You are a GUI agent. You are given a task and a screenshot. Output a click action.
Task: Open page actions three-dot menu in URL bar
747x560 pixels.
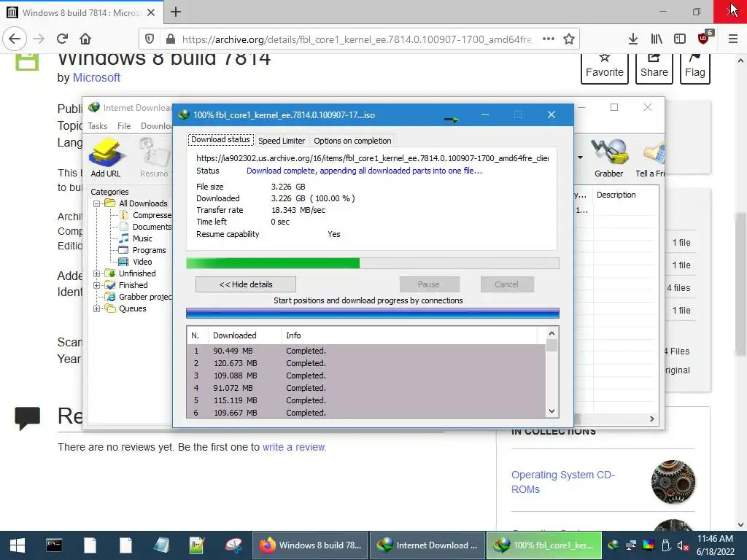(x=549, y=39)
